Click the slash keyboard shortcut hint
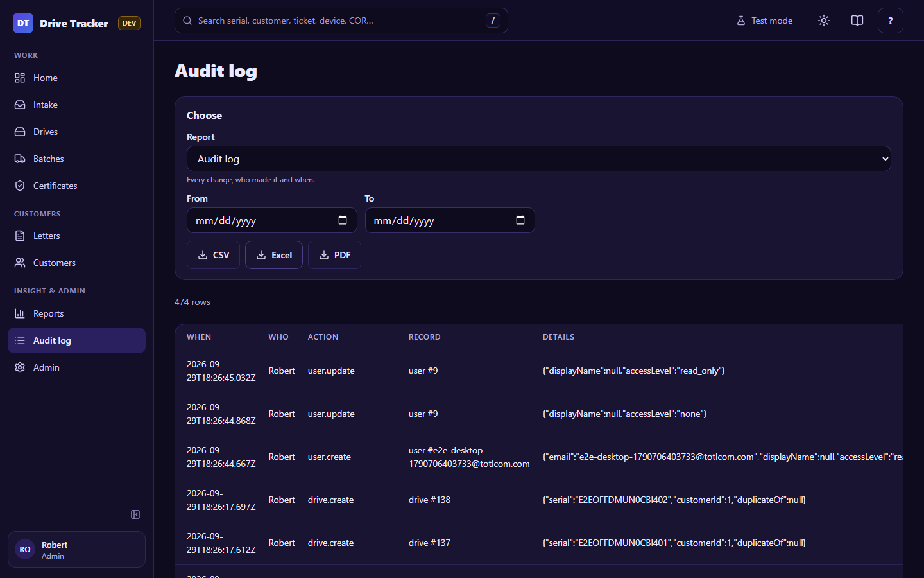Screen dimensions: 924x578 pos(493,21)
